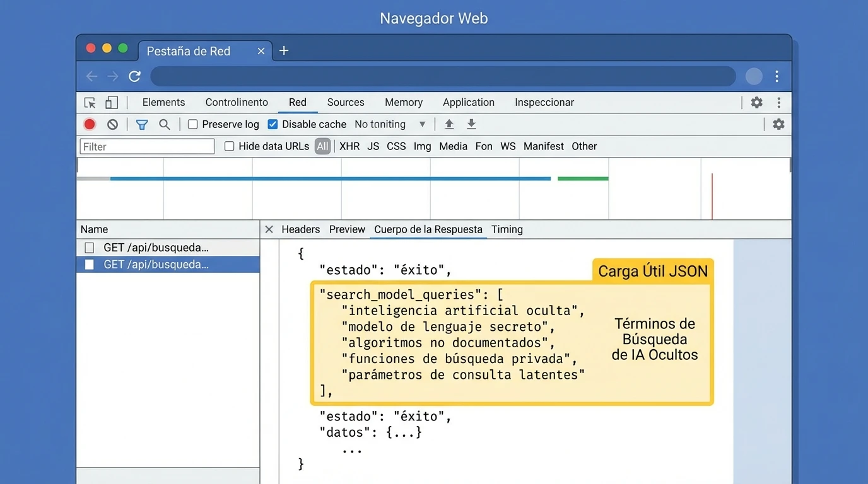
Task: Open the DevTools three-dot menu
Action: tap(779, 102)
